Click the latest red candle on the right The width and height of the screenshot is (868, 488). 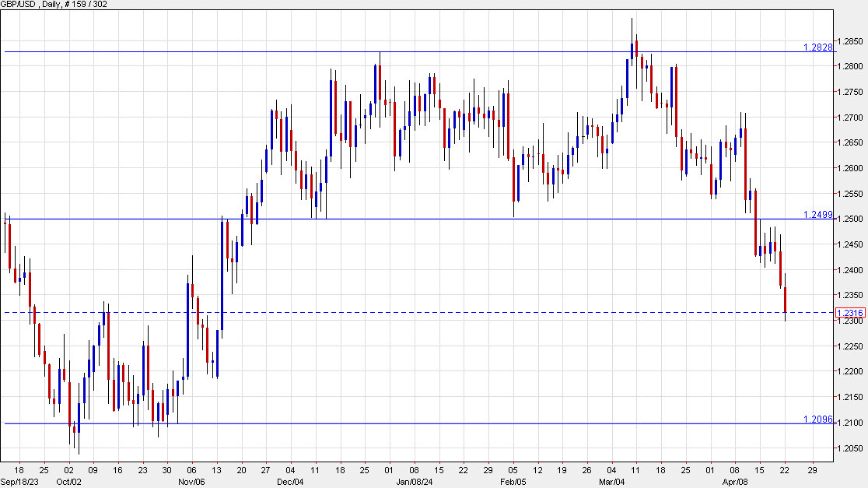783,300
